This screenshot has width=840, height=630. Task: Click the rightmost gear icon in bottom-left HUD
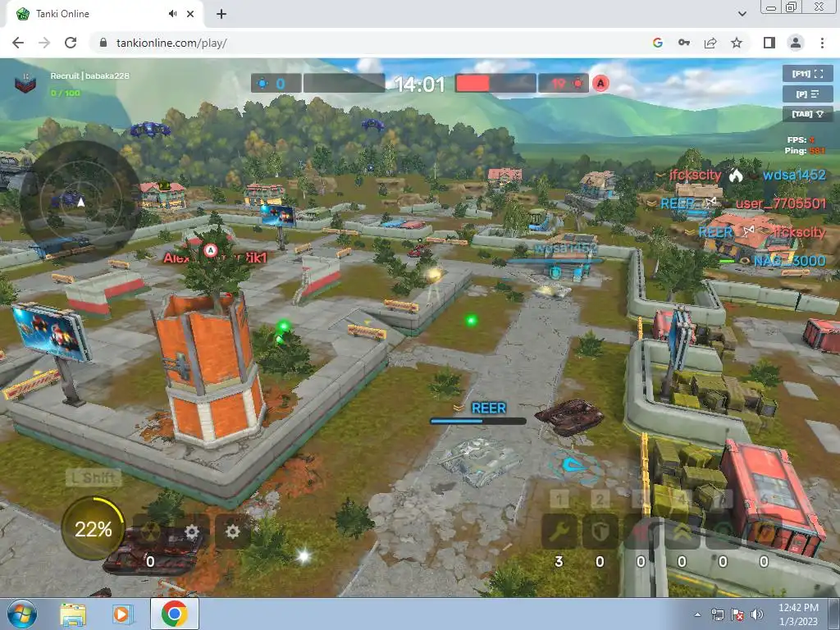[232, 532]
